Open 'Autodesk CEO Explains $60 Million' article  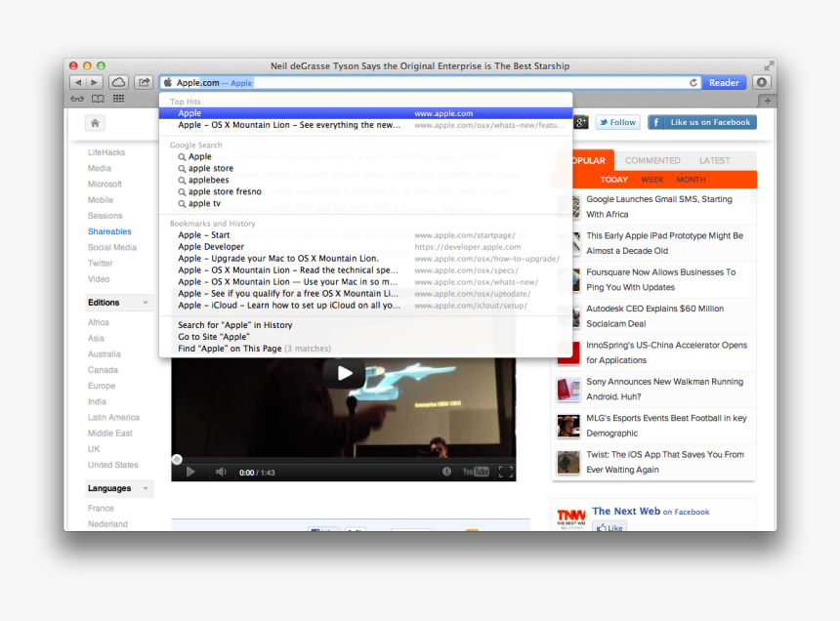tap(654, 315)
